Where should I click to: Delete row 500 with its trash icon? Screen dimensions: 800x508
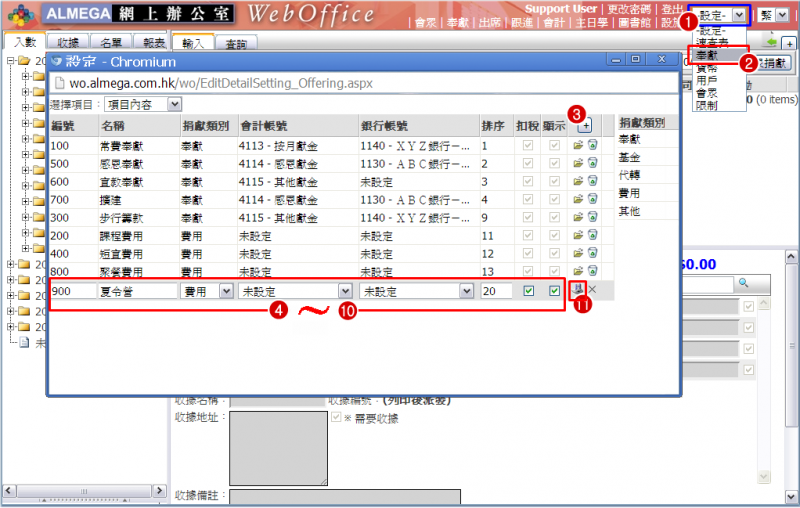click(x=592, y=163)
